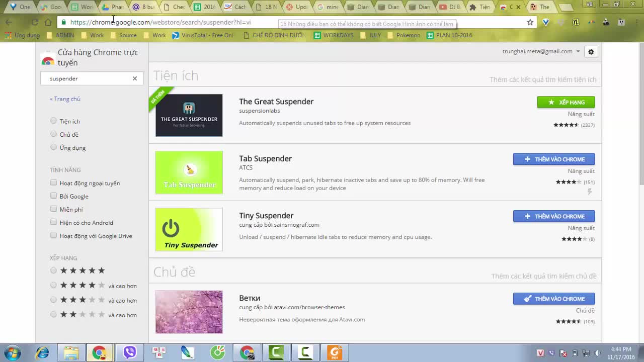
Task: Open Thêm các kết quả tìm kiếm chủ đề
Action: click(x=544, y=276)
